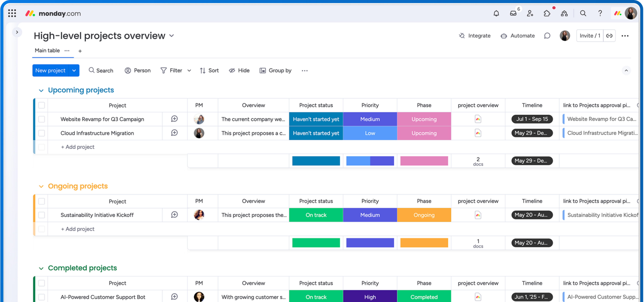
Task: Open the inbox tray icon
Action: click(x=513, y=13)
